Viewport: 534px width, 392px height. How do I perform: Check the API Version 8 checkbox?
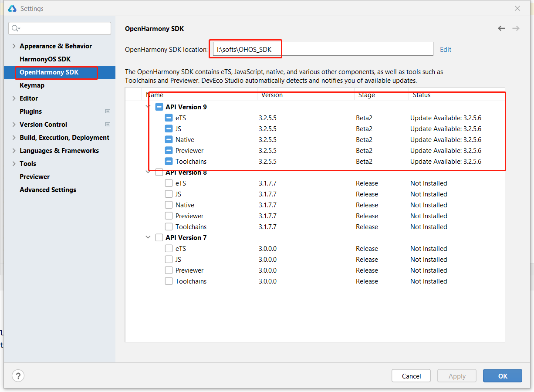point(159,172)
